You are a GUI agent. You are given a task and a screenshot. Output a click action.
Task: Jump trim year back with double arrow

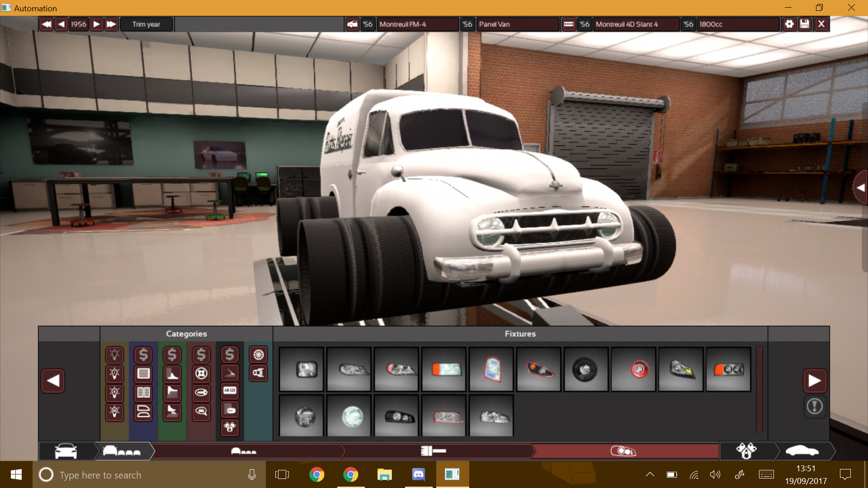[x=46, y=24]
